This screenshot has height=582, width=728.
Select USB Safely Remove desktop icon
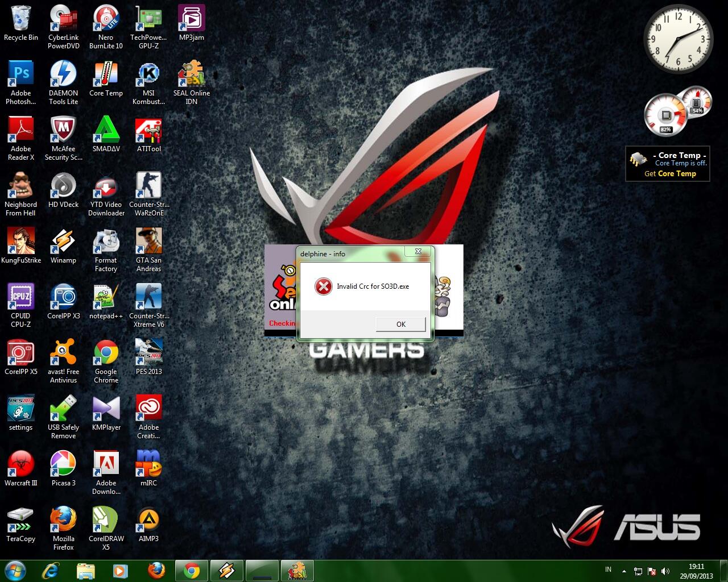tap(63, 417)
